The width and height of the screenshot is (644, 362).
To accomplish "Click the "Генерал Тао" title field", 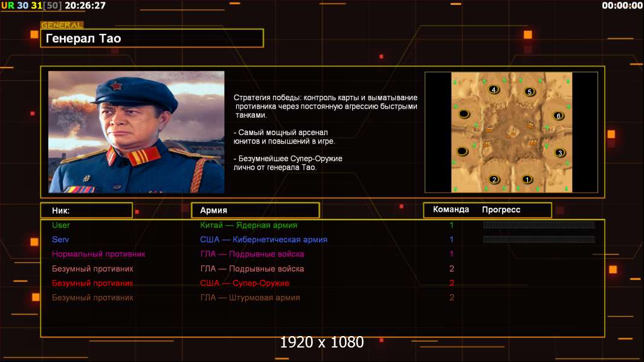I will pyautogui.click(x=152, y=38).
